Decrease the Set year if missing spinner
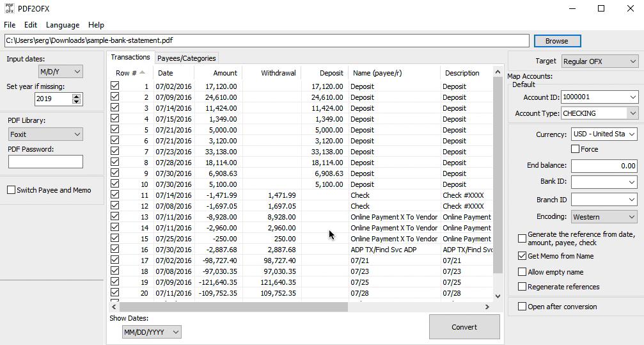 [x=76, y=101]
